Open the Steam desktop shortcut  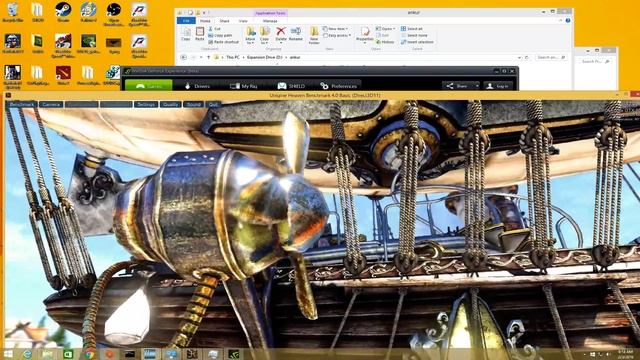pyautogui.click(x=63, y=12)
